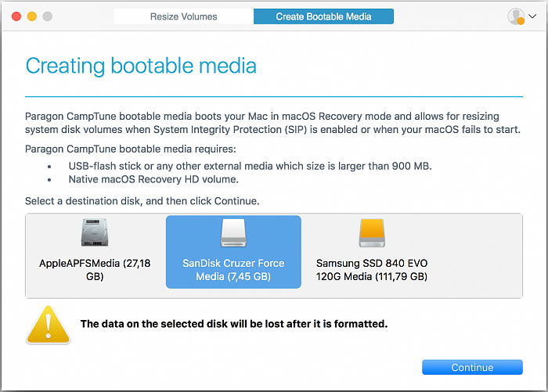Screen dimensions: 548x392
Task: Pick the orange Samsung SSD drive icon
Action: (372, 233)
